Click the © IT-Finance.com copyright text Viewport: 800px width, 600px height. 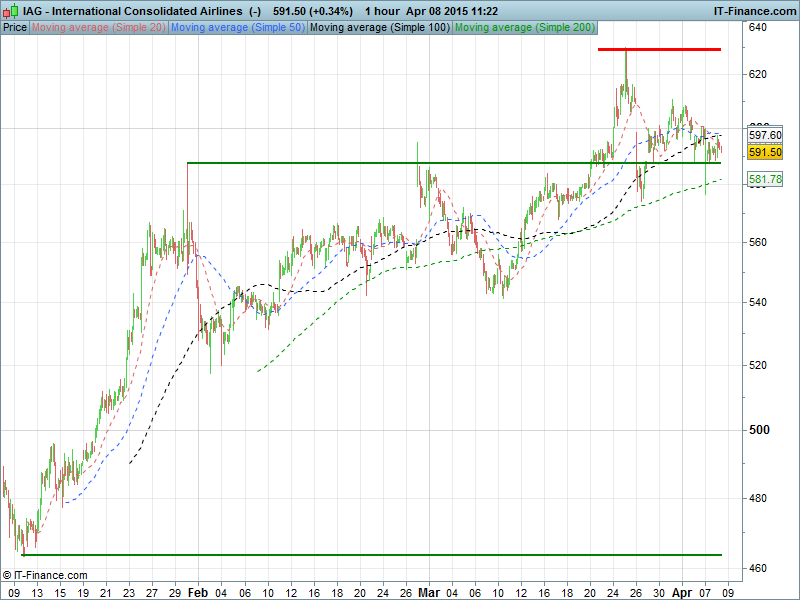(45, 575)
